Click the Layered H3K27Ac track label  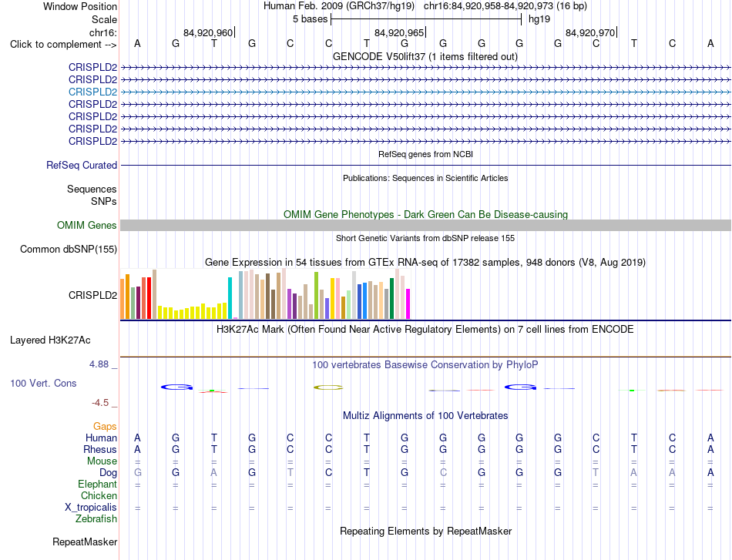pyautogui.click(x=50, y=340)
